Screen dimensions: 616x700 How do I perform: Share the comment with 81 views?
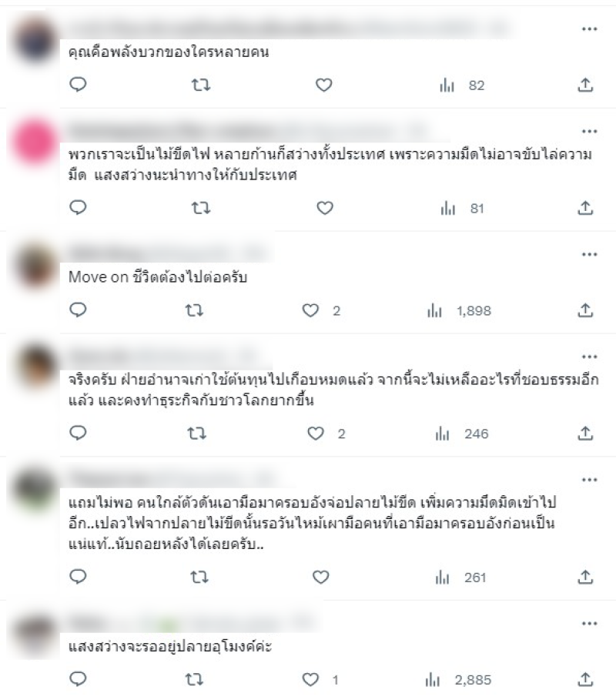coord(585,208)
